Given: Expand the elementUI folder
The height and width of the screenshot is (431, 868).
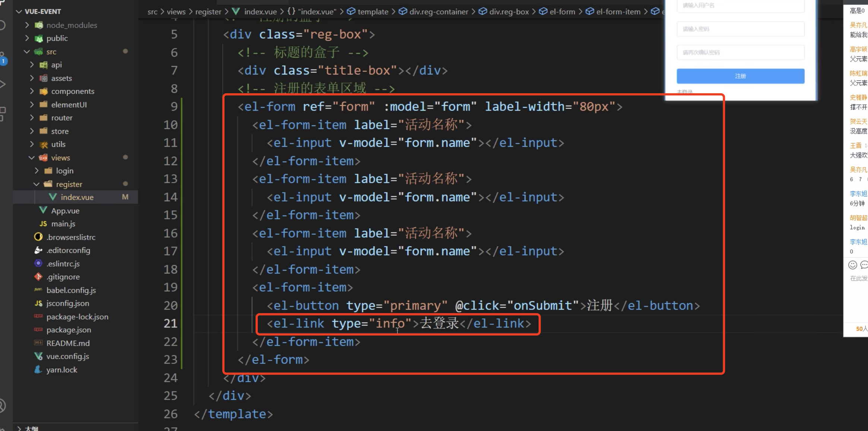Looking at the screenshot, I should pyautogui.click(x=32, y=105).
